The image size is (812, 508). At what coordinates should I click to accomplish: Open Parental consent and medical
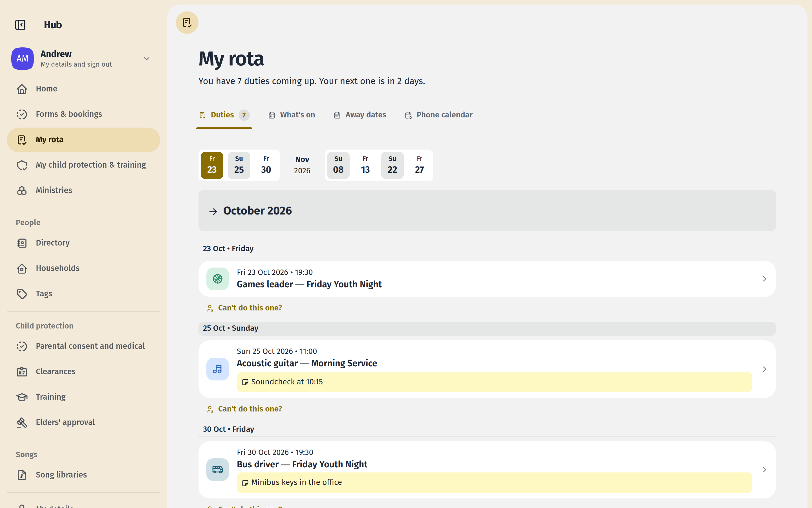point(83,346)
